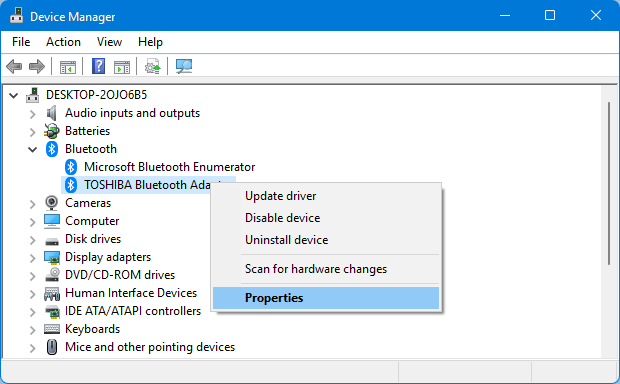Select the DESKTOP-2OJO6B5 label
This screenshot has width=620, height=384.
[x=96, y=95]
